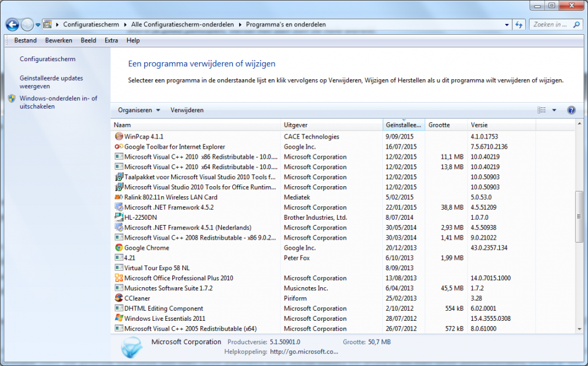Click the Google Chrome icon in program list
The width and height of the screenshot is (588, 366).
119,248
